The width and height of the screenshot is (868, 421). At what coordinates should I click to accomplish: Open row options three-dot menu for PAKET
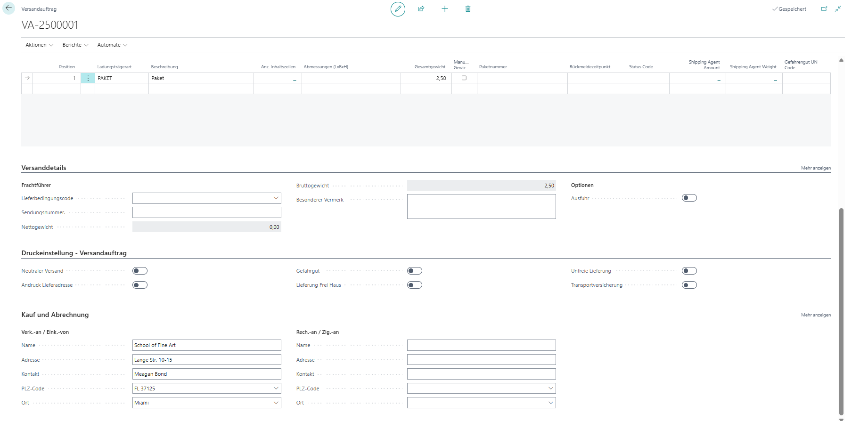88,78
